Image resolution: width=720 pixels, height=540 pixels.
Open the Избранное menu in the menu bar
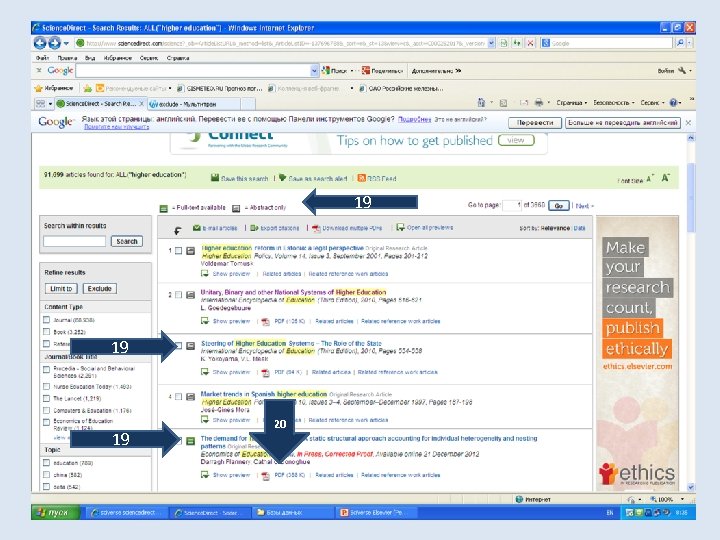(x=118, y=58)
